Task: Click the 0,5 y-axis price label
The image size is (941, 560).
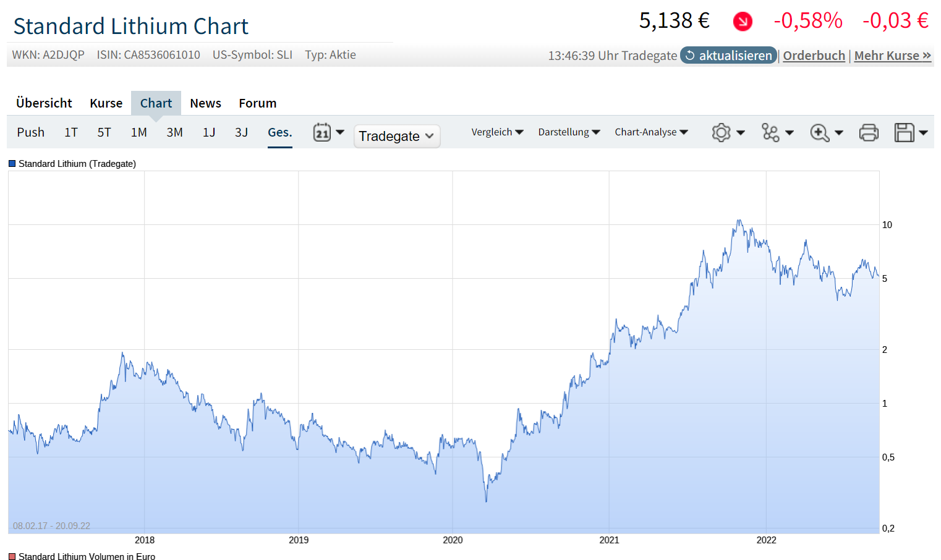Action: click(888, 457)
